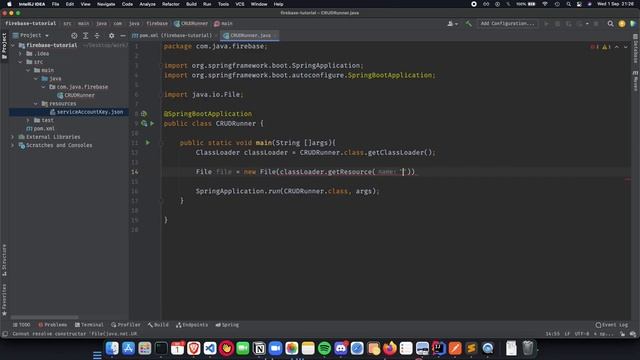Open the Event Log
The height and width of the screenshot is (360, 640).
coord(612,325)
